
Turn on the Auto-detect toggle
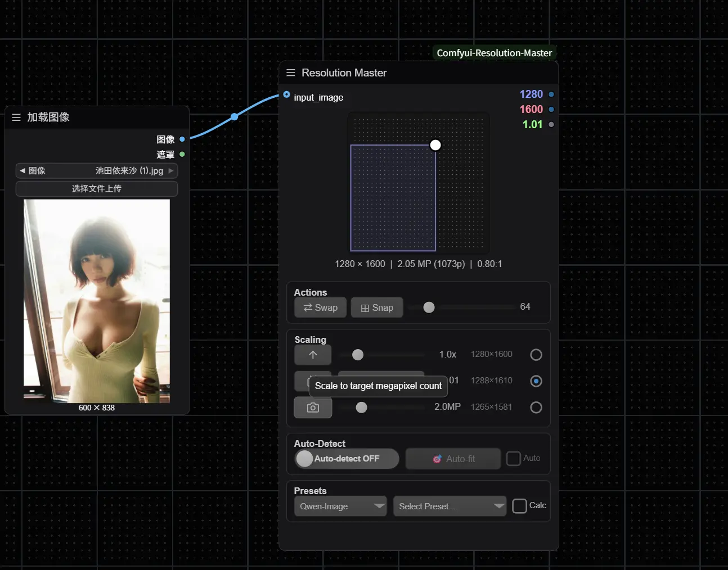347,459
